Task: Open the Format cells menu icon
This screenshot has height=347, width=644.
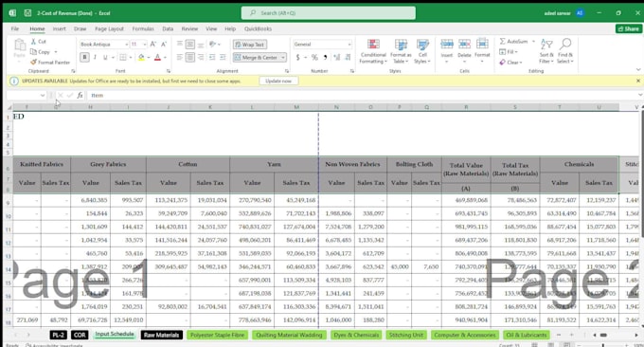Action: (482, 44)
